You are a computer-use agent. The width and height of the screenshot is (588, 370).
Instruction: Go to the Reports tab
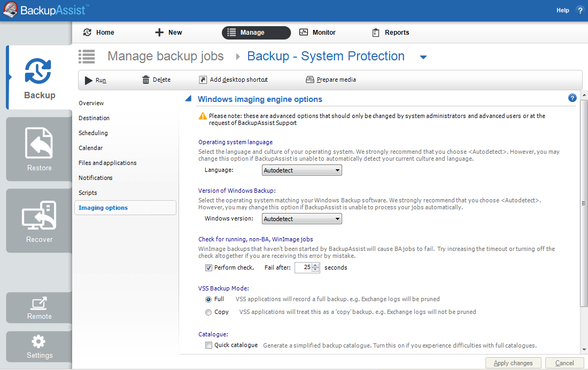coord(391,33)
